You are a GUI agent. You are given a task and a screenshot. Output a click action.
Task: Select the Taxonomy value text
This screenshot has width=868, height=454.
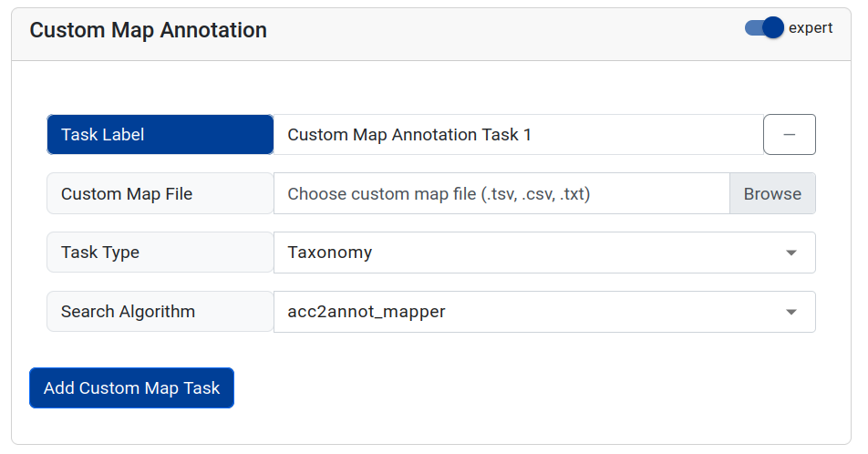tap(329, 253)
